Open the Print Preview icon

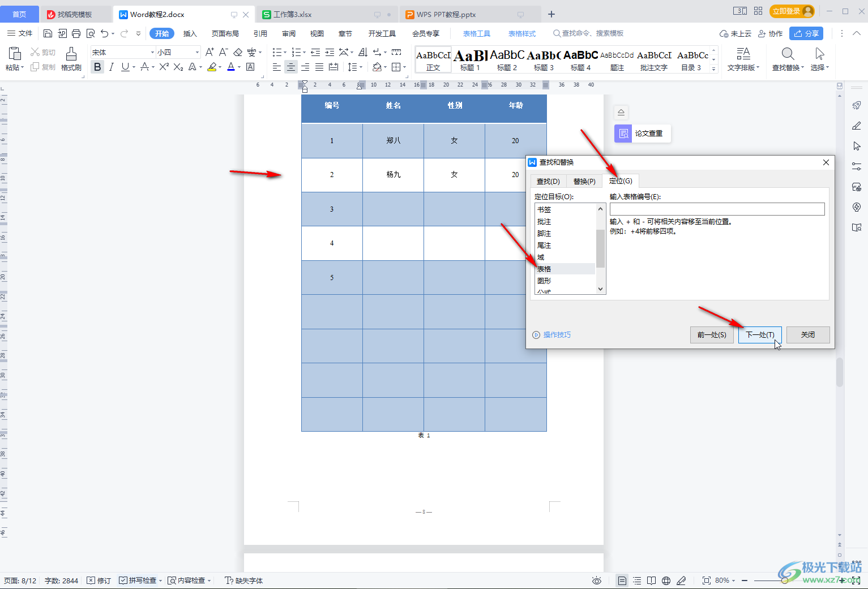click(x=90, y=33)
